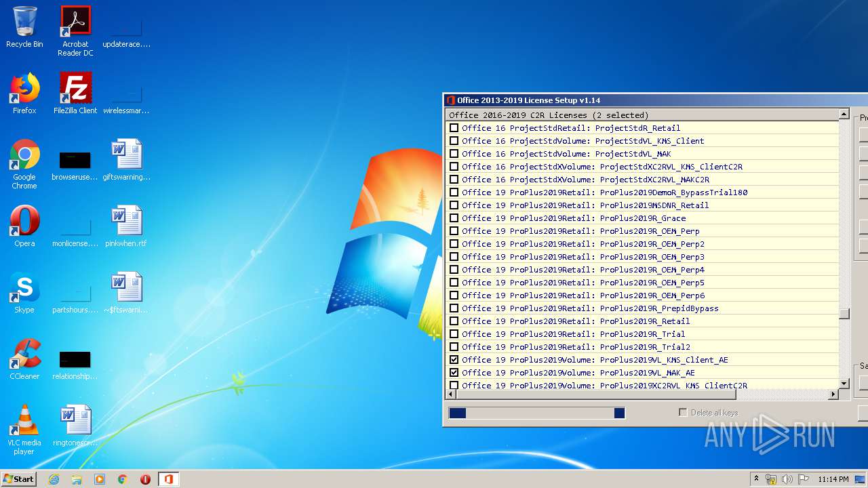868x488 pixels.
Task: Open the Opera desktop shortcut
Action: coord(24,226)
